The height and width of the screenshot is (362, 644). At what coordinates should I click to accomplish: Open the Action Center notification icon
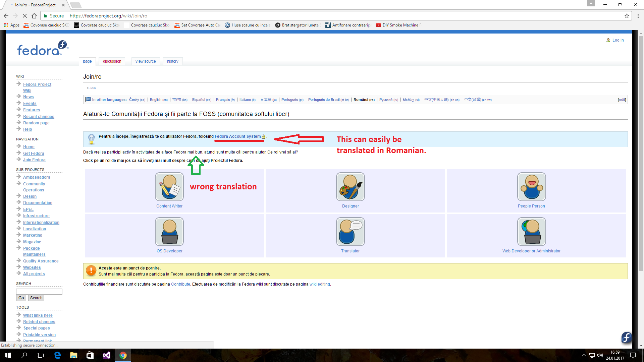pos(633,355)
